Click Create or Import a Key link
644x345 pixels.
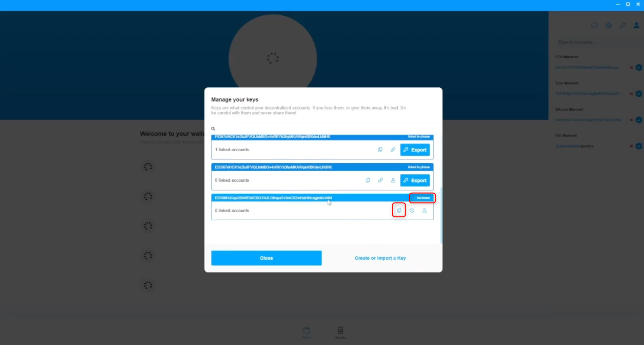click(x=380, y=258)
